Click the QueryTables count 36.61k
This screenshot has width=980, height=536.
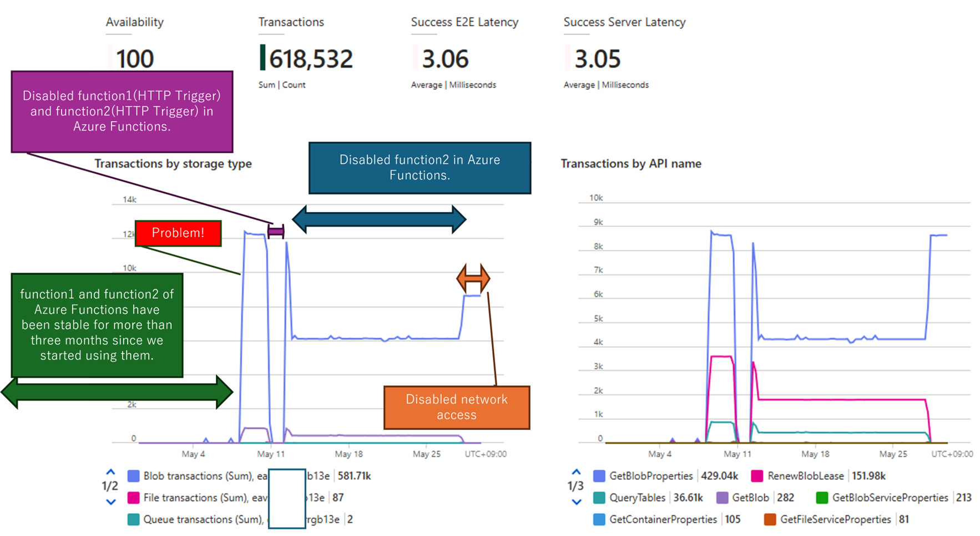tap(688, 498)
